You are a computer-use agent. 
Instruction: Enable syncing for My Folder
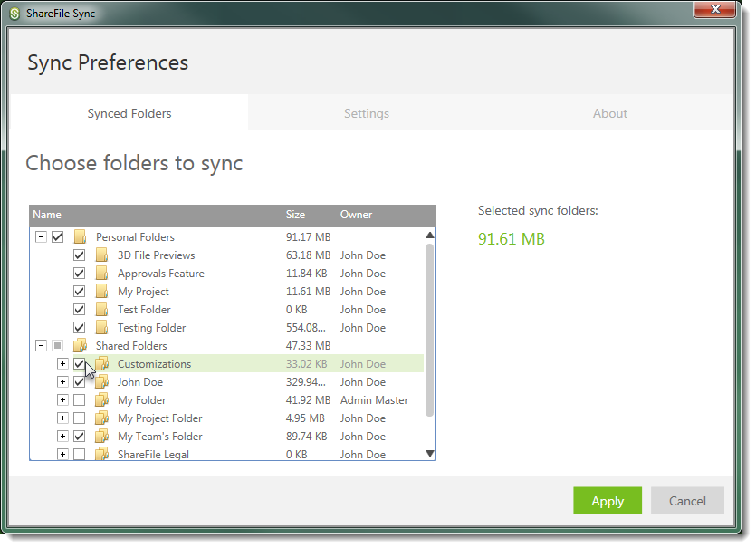point(79,399)
